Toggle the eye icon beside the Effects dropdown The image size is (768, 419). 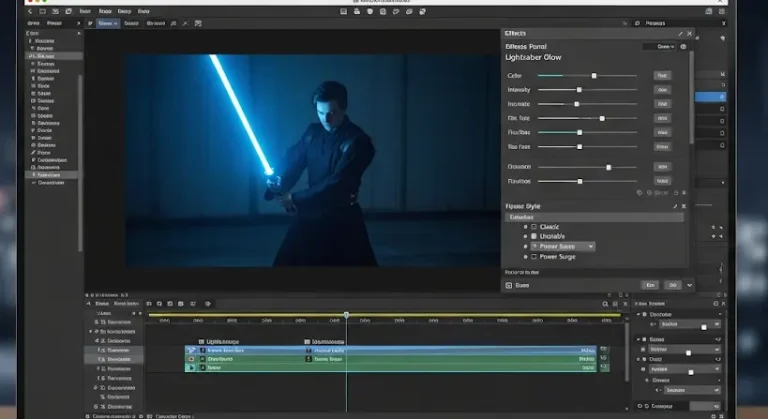pos(683,47)
